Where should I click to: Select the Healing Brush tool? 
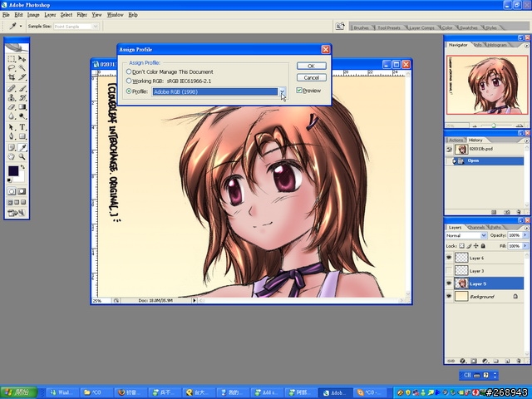click(12, 89)
